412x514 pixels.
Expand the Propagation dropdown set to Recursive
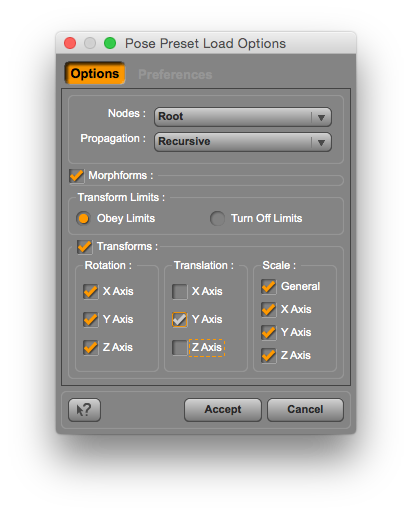click(243, 142)
